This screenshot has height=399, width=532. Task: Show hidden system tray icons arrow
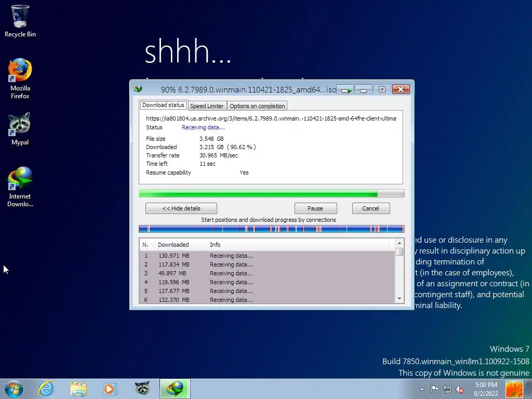tap(422, 389)
